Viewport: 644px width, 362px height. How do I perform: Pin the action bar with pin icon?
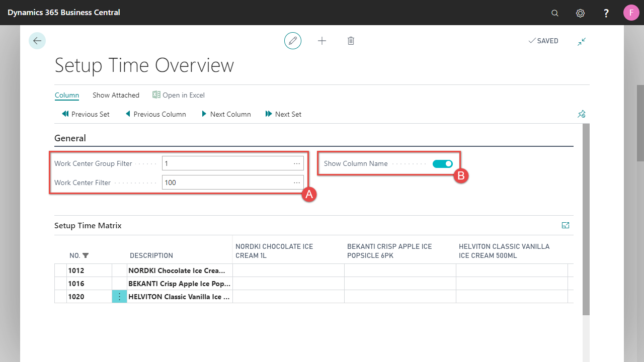[582, 114]
